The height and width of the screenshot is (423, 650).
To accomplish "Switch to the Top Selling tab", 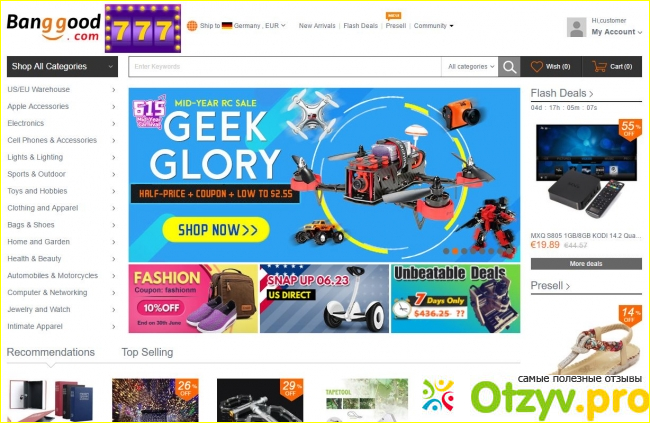I will click(147, 352).
